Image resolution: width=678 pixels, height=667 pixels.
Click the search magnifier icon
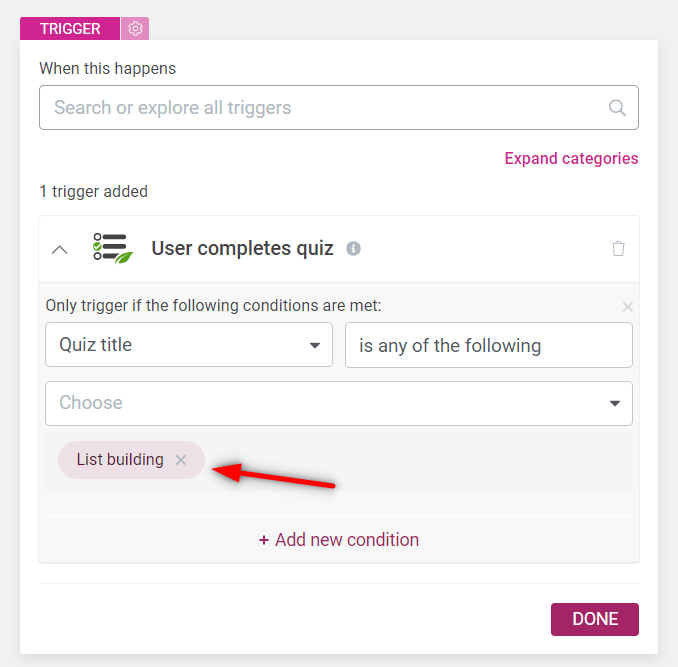click(617, 108)
